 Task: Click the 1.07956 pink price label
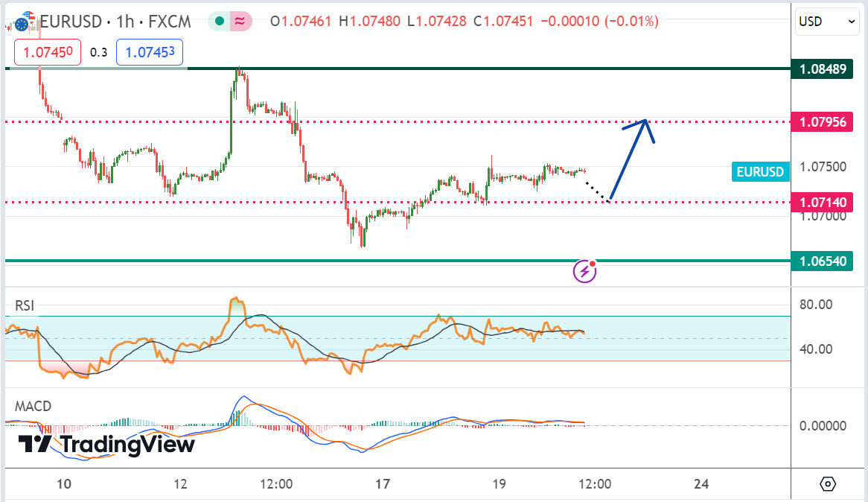point(822,121)
